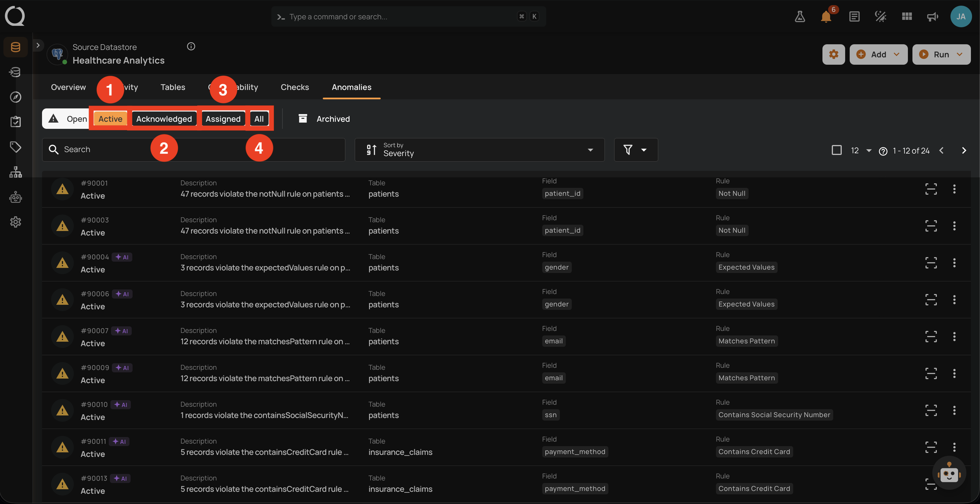Preview anomaly #90007 with scan icon

pyautogui.click(x=931, y=336)
